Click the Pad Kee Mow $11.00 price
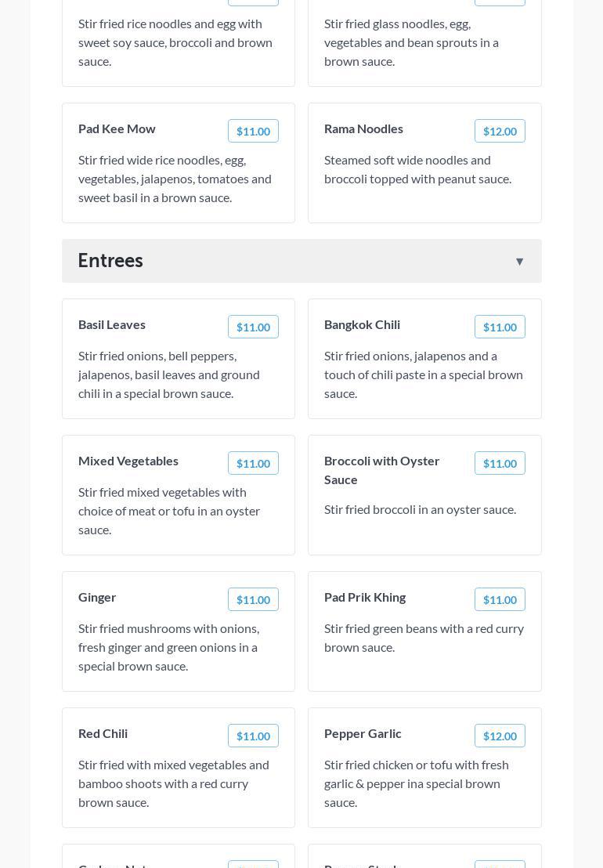 pos(253,132)
